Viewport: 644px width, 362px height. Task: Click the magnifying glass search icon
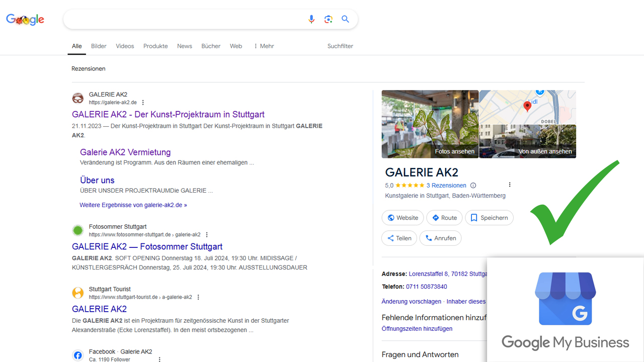point(345,19)
